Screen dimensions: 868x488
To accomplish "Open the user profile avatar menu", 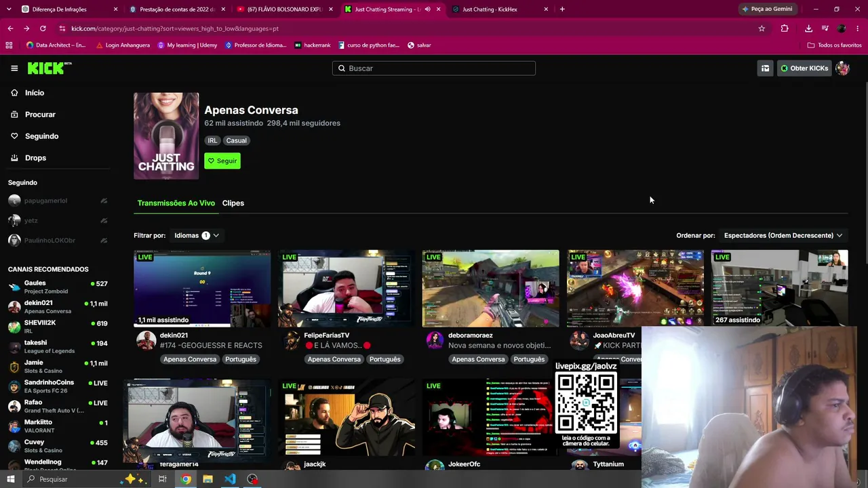I will (842, 68).
